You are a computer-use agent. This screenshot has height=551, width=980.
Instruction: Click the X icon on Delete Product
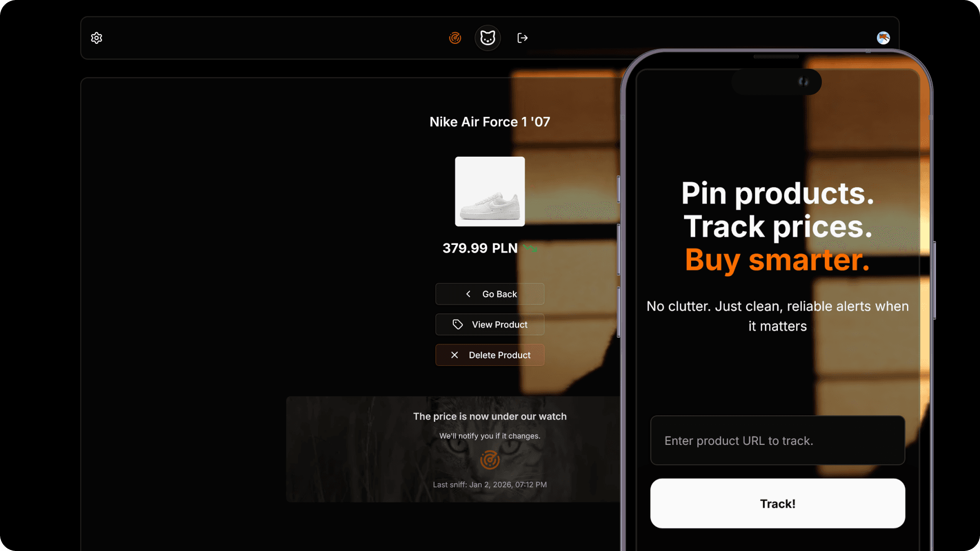[x=455, y=355]
